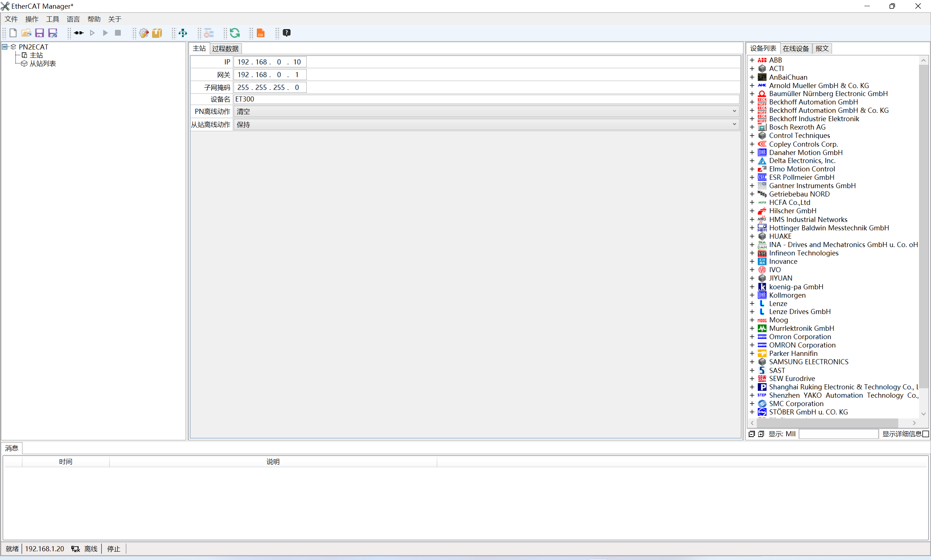Click the outlined play triangle icon
Viewport: 931px width, 560px height.
pyautogui.click(x=92, y=33)
